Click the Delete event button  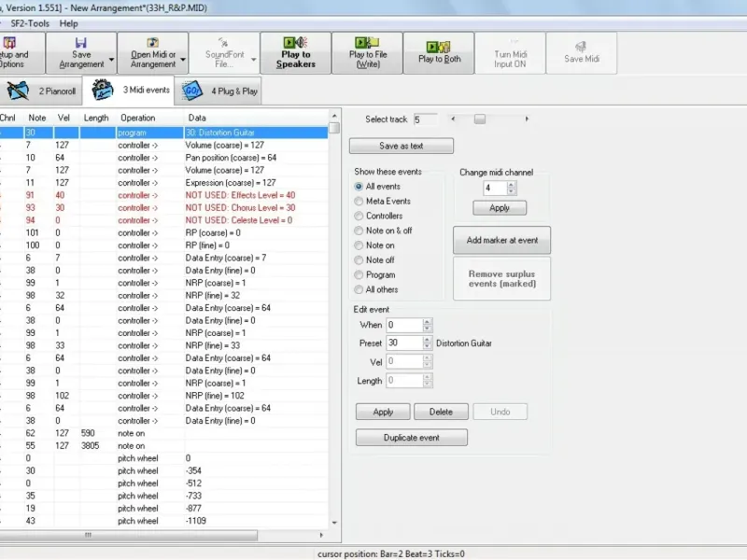(441, 412)
